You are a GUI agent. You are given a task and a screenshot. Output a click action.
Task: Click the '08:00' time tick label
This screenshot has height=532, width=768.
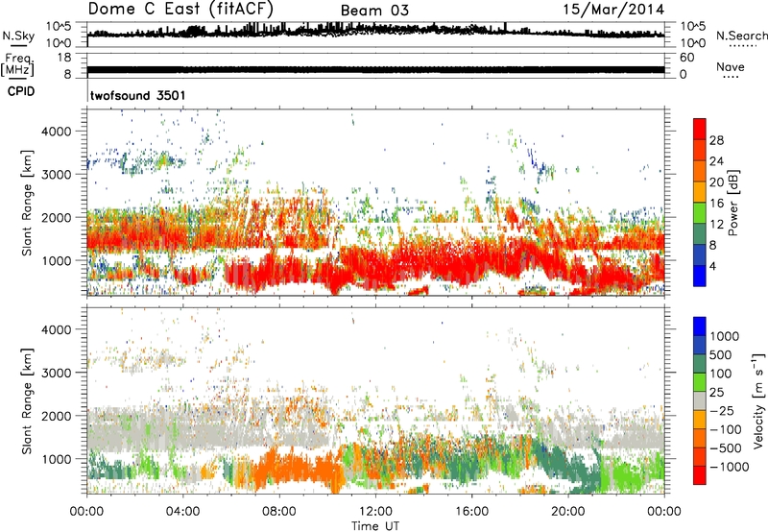tap(279, 512)
